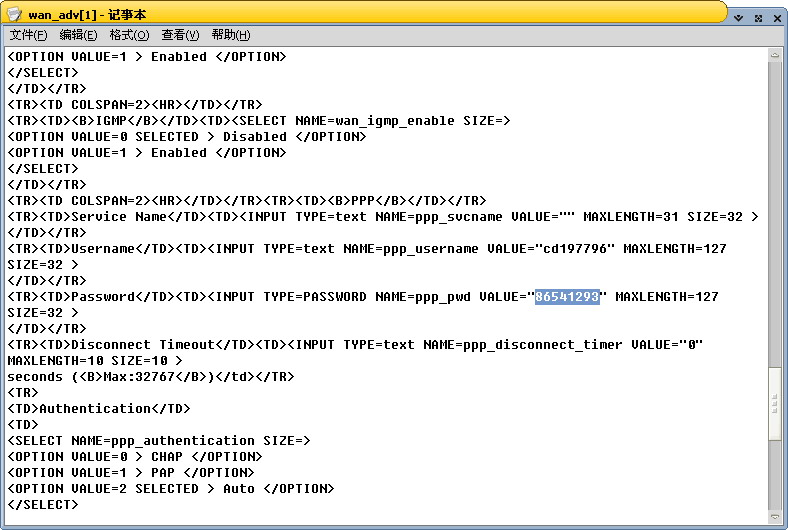Click the highlighted password value 86541293
Viewport: 788px width, 530px height.
point(567,297)
